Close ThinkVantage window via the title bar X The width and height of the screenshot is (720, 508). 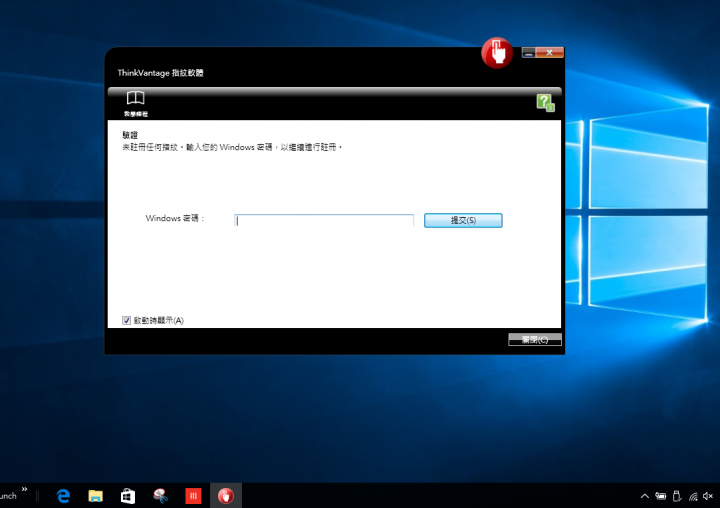tap(549, 53)
